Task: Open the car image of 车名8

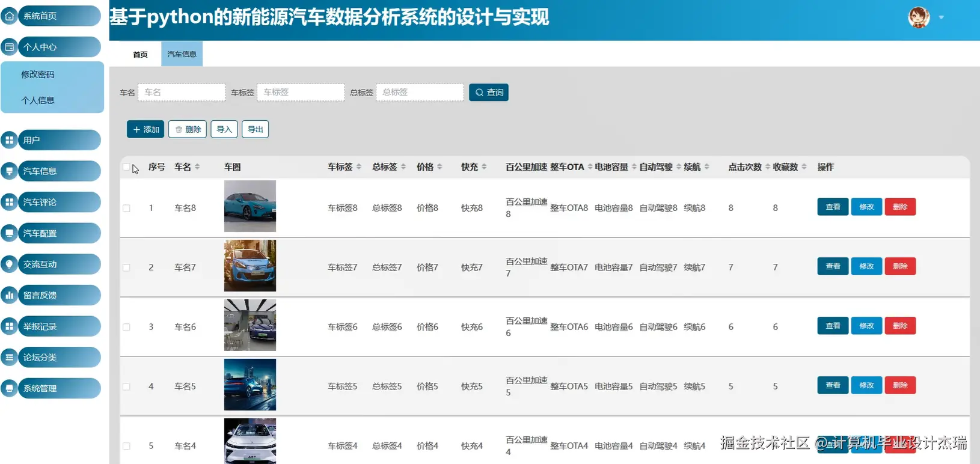Action: tap(250, 206)
